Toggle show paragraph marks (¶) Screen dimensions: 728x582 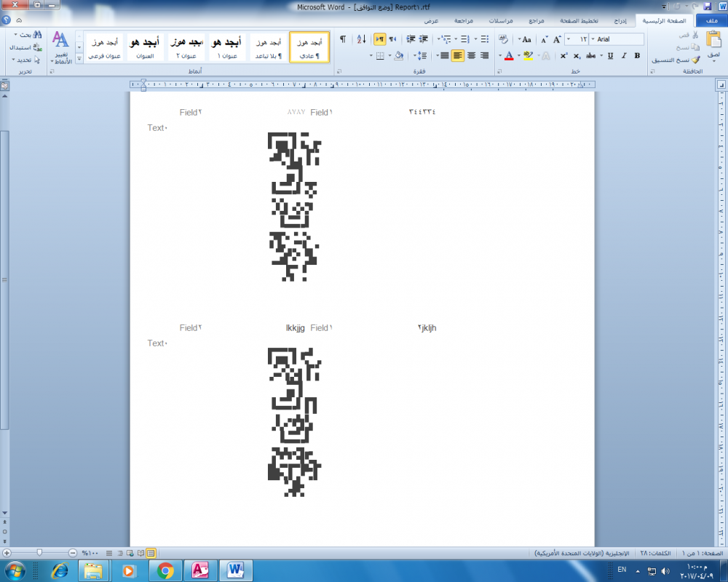[x=343, y=39]
